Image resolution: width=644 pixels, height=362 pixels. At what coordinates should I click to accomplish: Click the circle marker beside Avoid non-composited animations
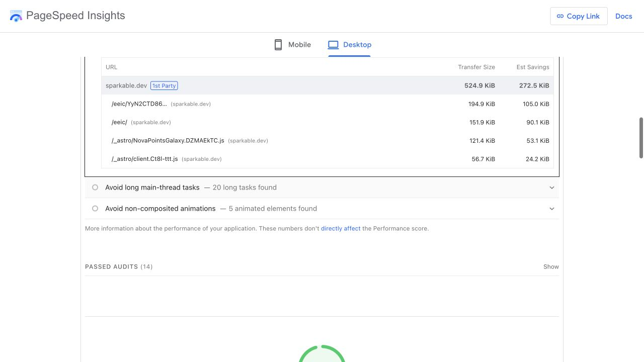pos(95,209)
